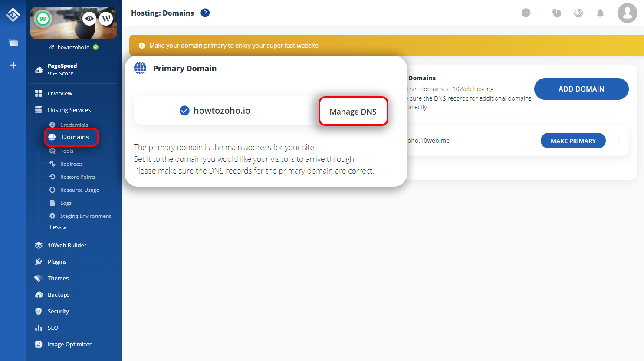Click the howtozoho.io primary domain text
This screenshot has height=361, width=644.
click(222, 111)
